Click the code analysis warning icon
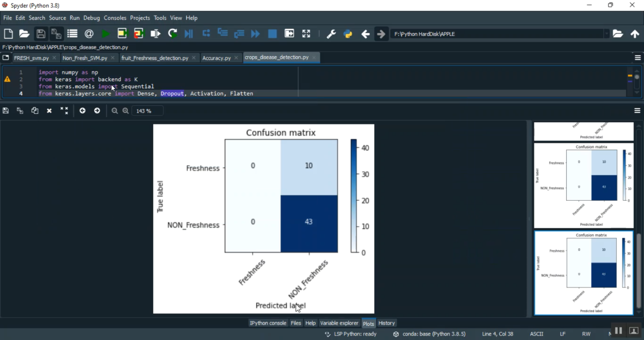 click(x=7, y=79)
